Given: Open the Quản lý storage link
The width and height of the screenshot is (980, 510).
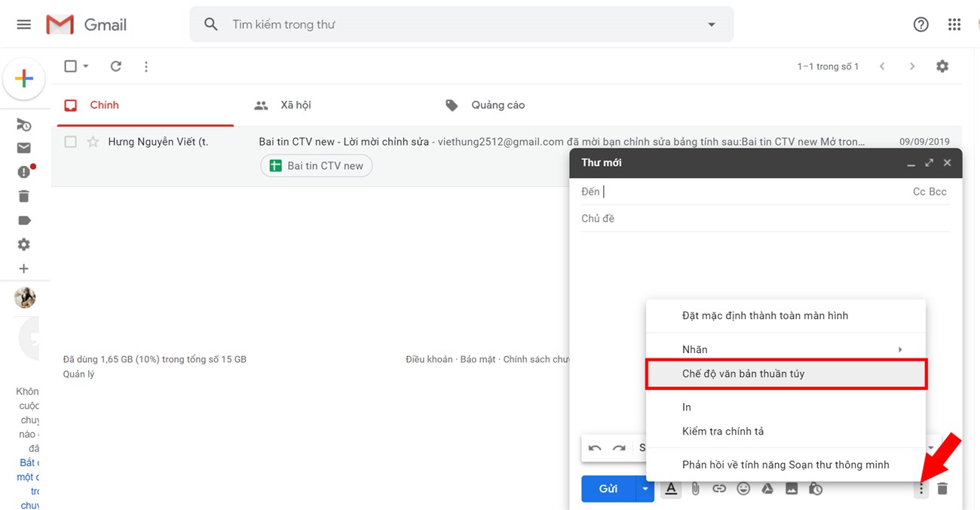Looking at the screenshot, I should click(x=78, y=374).
